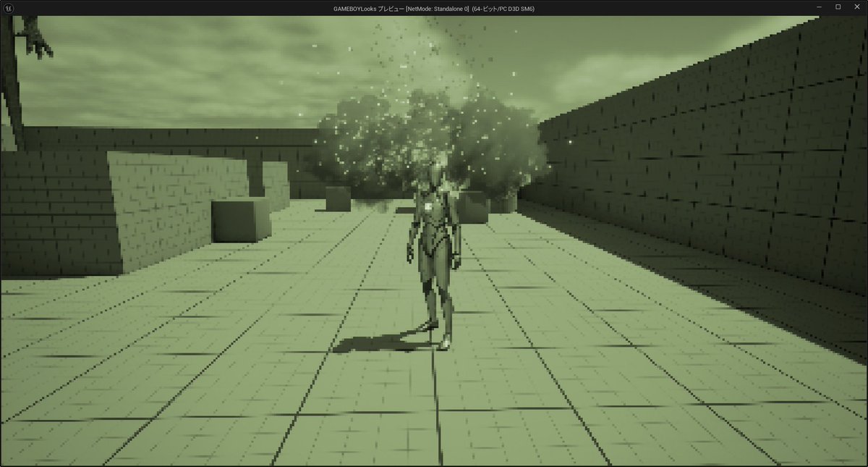This screenshot has height=467, width=868.
Task: Click the Unreal Engine logo icon
Action: click(9, 7)
